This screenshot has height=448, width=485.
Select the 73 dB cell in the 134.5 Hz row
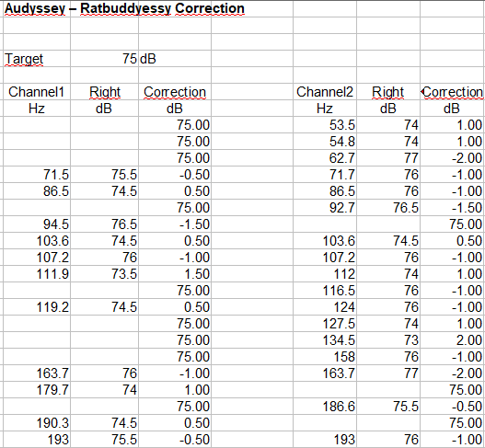(388, 340)
